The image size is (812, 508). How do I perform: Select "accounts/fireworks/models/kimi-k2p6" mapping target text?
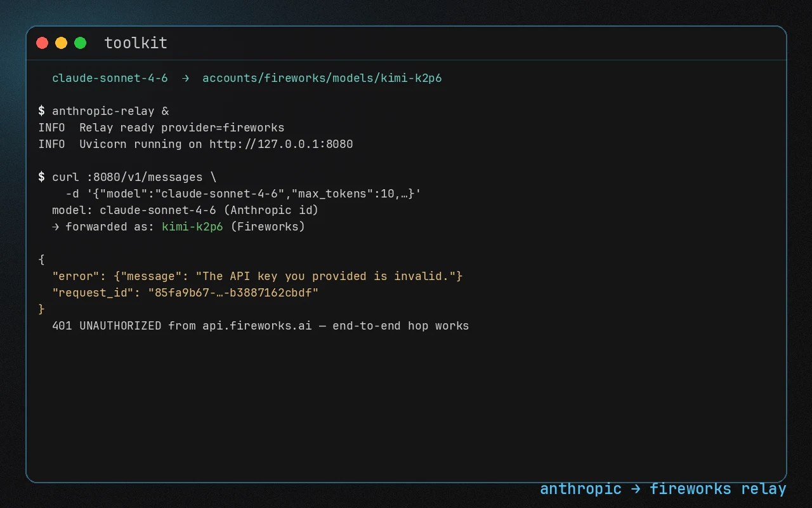[322, 78]
